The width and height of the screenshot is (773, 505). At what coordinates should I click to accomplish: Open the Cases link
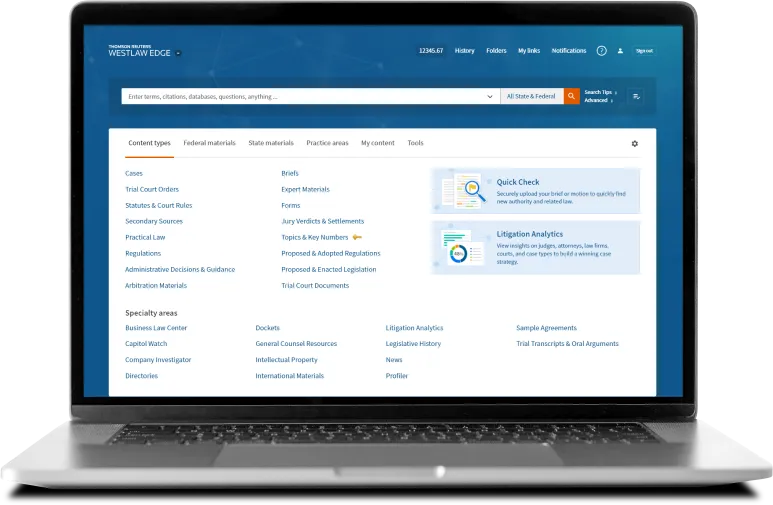[134, 174]
